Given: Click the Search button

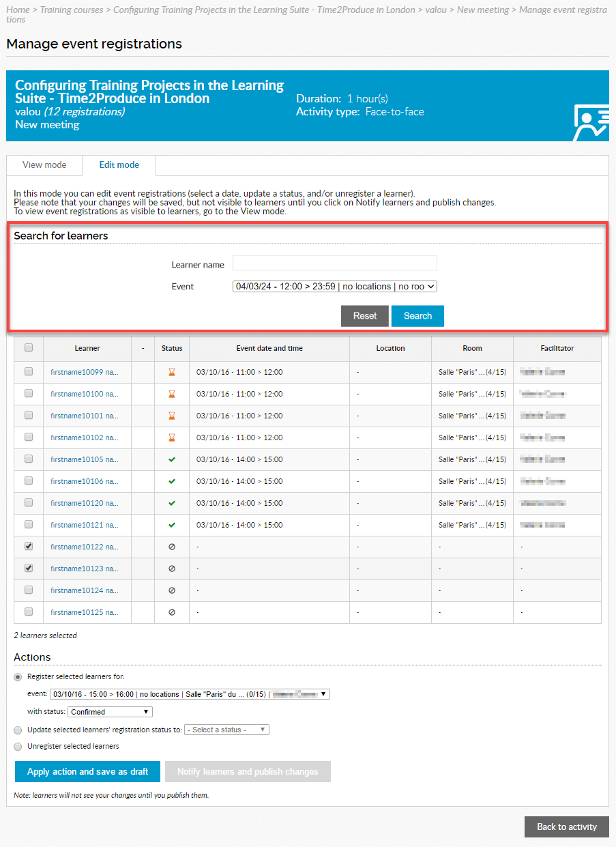Looking at the screenshot, I should click(417, 316).
